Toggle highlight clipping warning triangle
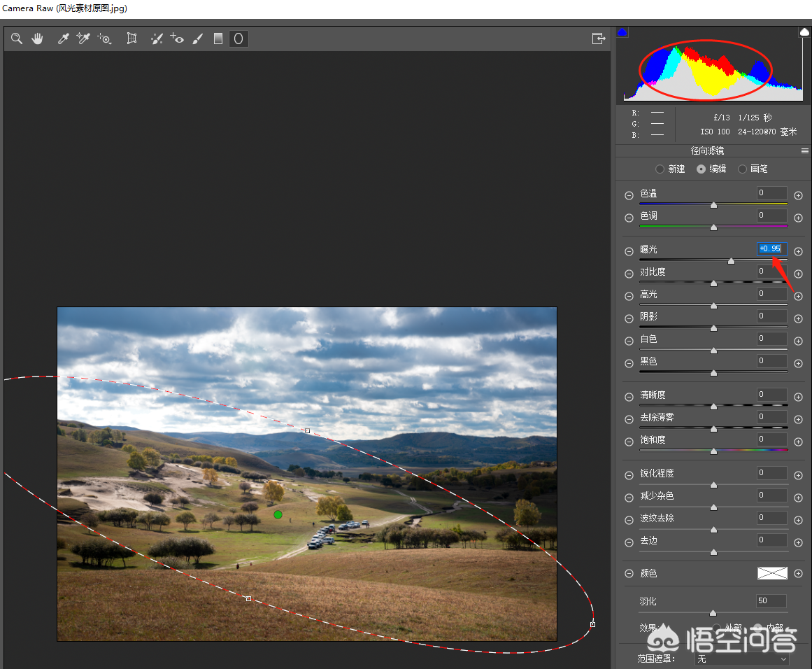Image resolution: width=812 pixels, height=669 pixels. pyautogui.click(x=804, y=32)
